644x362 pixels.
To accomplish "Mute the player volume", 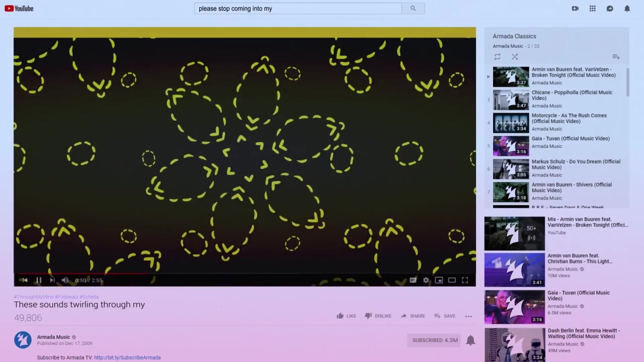I will [x=65, y=280].
